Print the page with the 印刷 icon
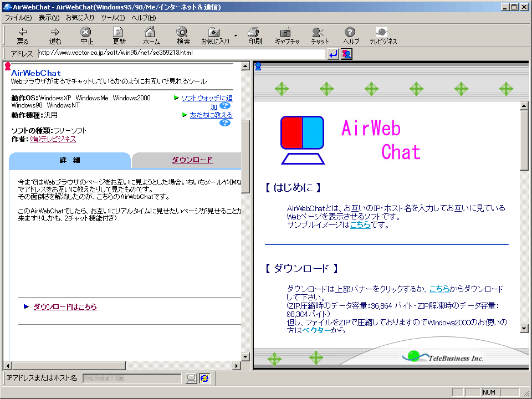532x399 pixels. click(254, 36)
